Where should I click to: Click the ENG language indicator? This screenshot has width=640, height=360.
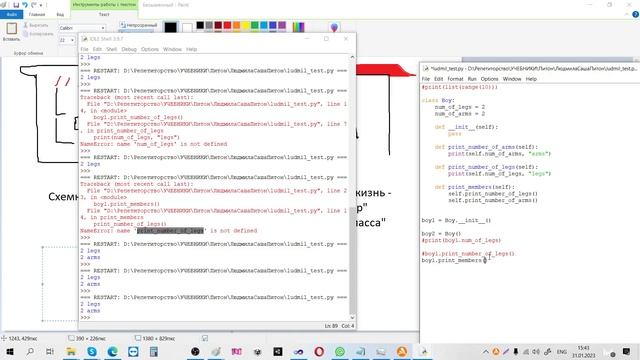pos(562,351)
